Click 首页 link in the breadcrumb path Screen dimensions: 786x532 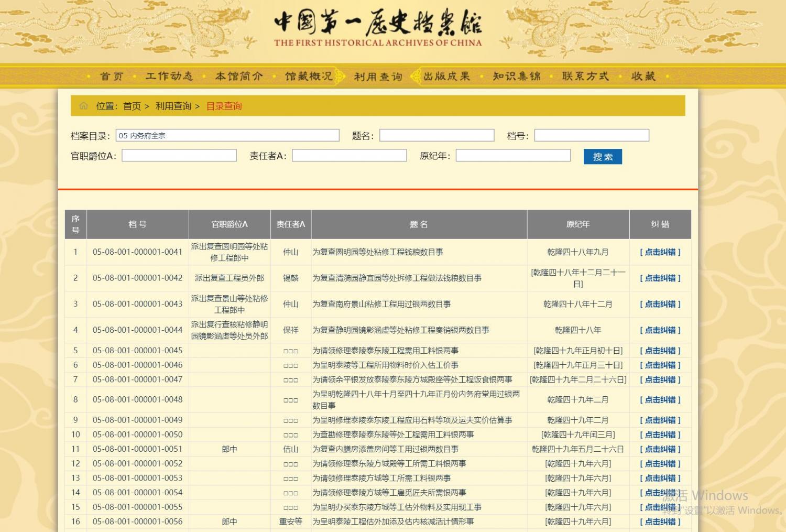tap(132, 106)
